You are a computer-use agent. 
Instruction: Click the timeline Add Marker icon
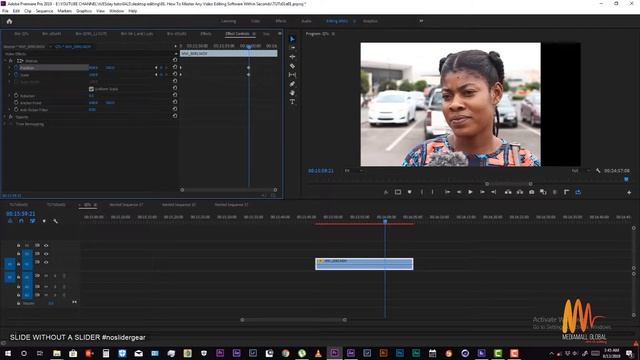click(x=44, y=221)
